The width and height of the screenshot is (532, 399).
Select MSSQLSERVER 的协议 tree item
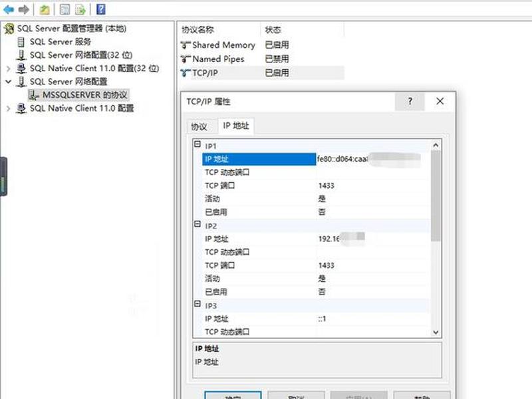click(85, 95)
